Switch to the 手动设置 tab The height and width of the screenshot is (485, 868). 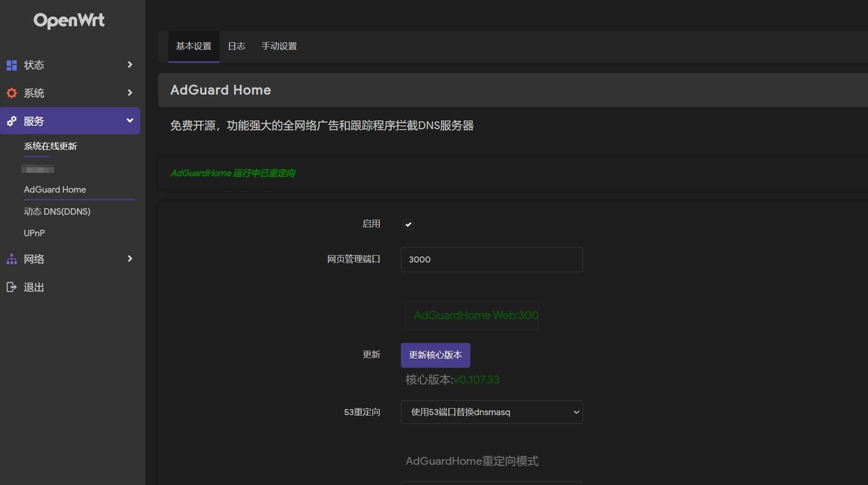coord(279,46)
